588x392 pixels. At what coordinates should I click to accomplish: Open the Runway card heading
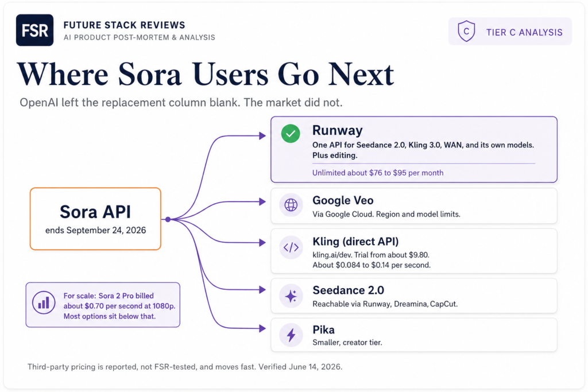pyautogui.click(x=337, y=130)
